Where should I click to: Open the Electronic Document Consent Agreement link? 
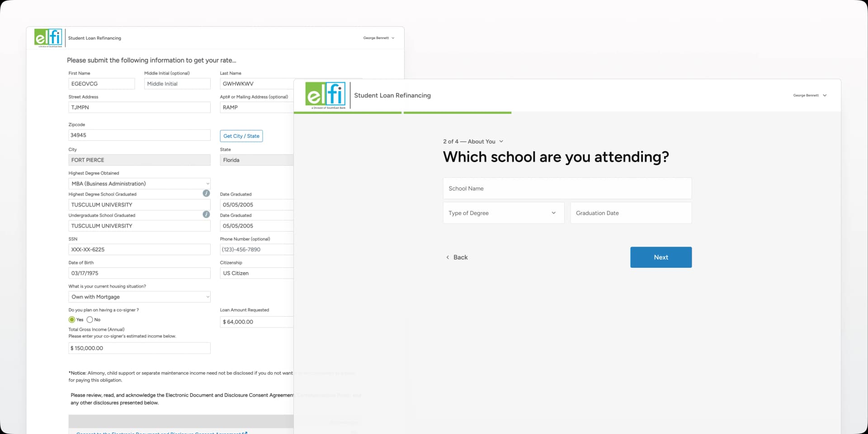(158, 433)
